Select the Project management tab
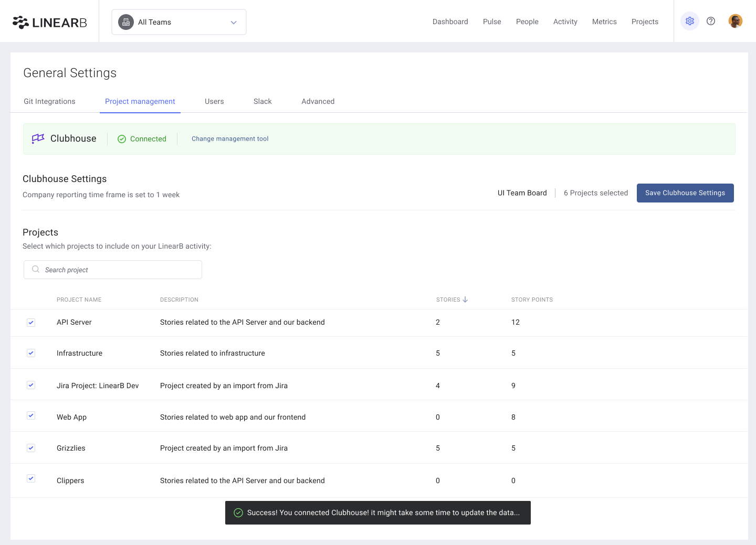The width and height of the screenshot is (756, 545). tap(140, 101)
